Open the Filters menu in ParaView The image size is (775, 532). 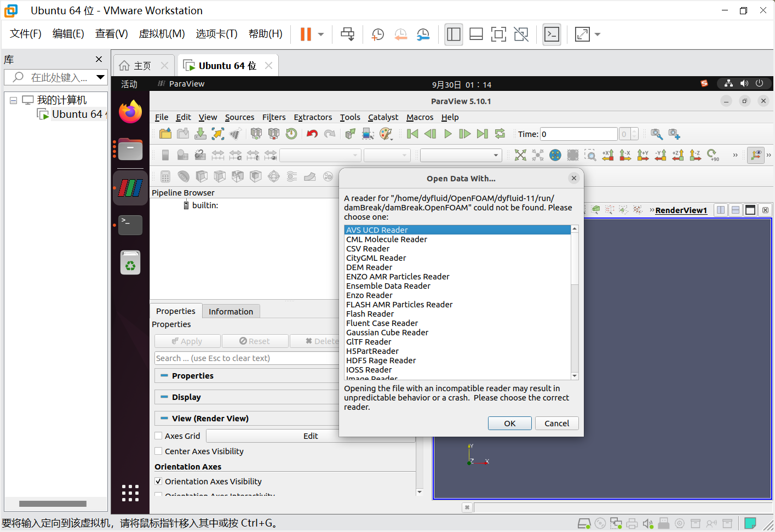pos(274,117)
